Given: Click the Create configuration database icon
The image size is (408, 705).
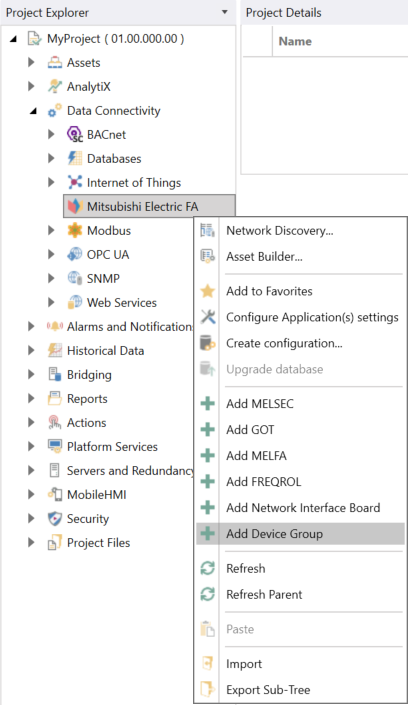Looking at the screenshot, I should 207,343.
